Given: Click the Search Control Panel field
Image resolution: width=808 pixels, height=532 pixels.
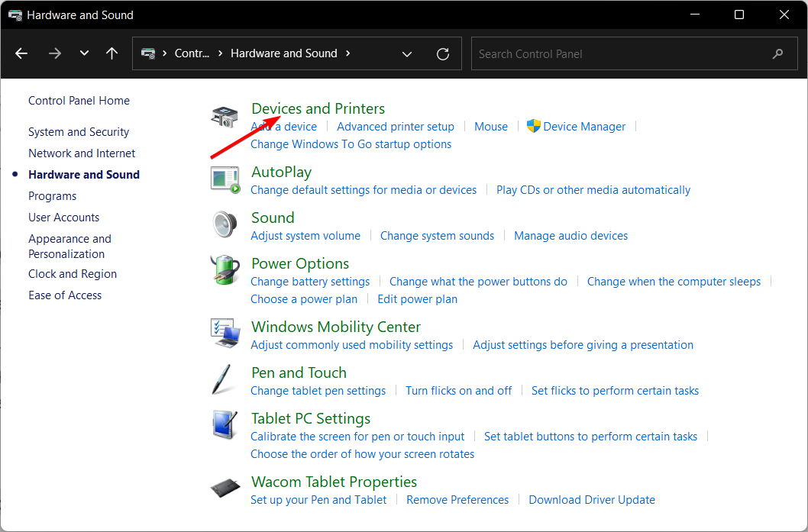Looking at the screenshot, I should tap(619, 53).
